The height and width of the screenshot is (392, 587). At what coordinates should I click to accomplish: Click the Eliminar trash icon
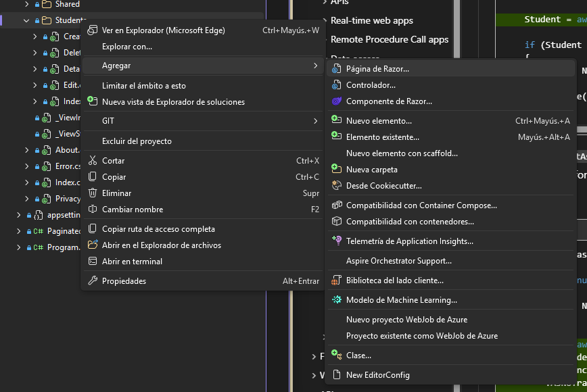[93, 193]
